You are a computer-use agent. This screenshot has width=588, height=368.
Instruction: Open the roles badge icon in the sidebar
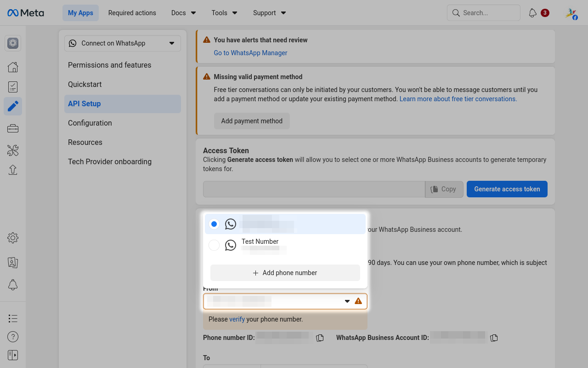click(x=13, y=262)
